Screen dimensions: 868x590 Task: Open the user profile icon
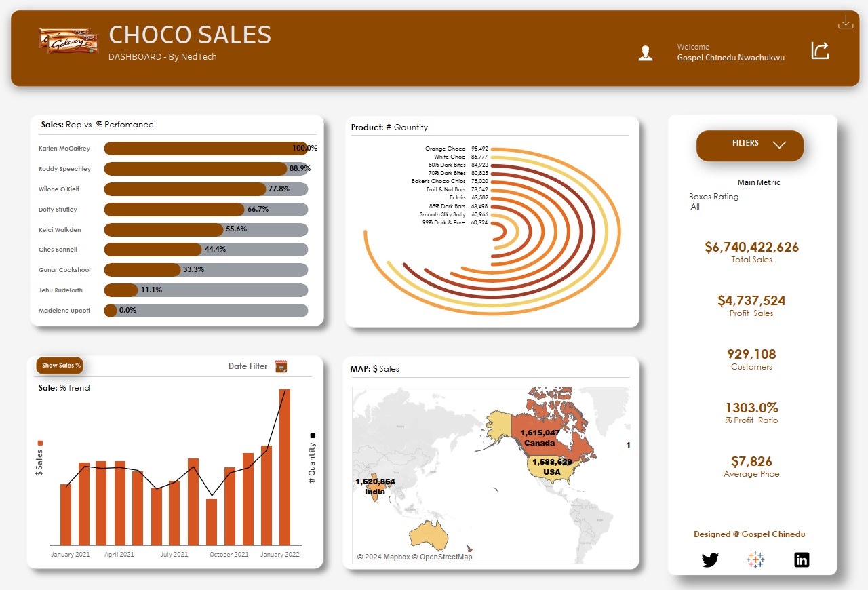click(646, 54)
